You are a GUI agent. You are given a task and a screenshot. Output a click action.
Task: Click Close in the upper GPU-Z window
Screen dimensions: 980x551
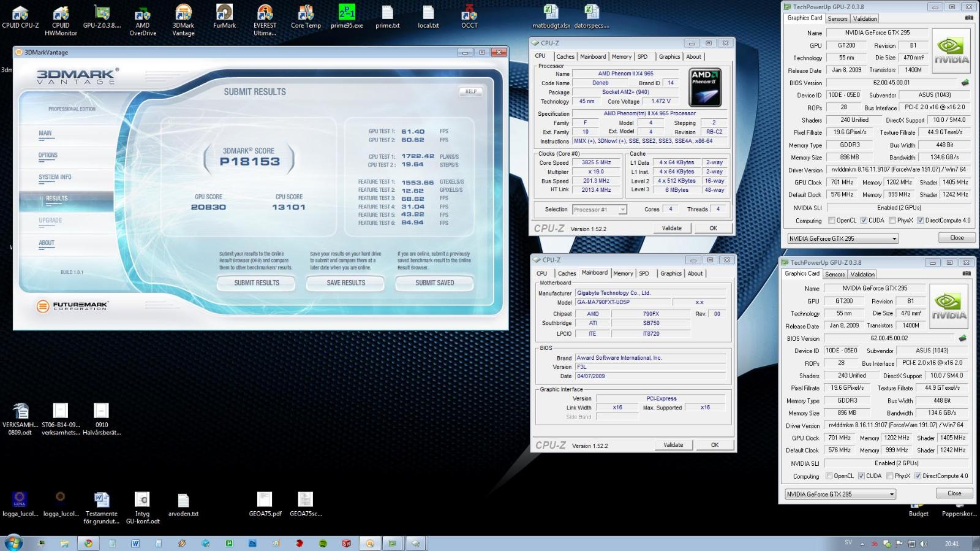click(x=957, y=238)
